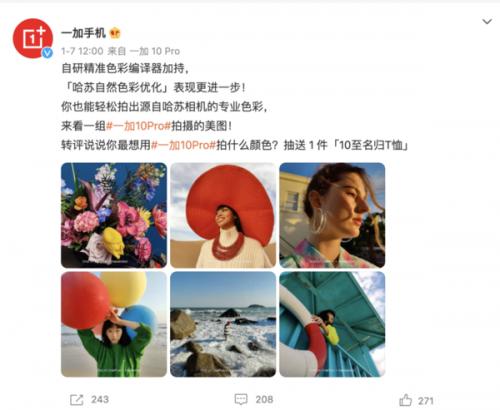The image size is (500, 410).
Task: Open the OnePlus red logo avatar
Action: [x=32, y=38]
